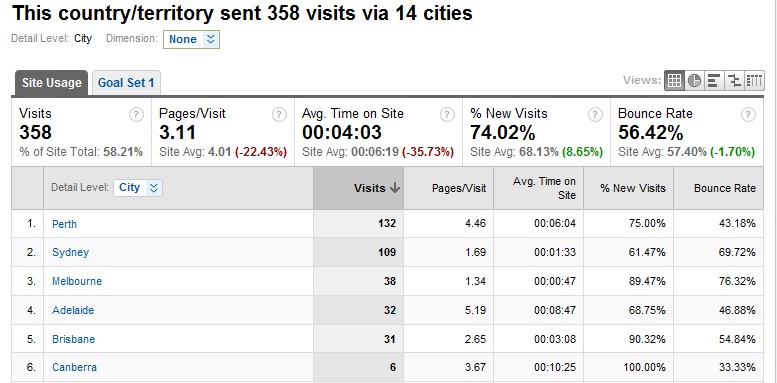Open the help icon beside % New Visits
Screen dimensions: 777x383
point(595,115)
